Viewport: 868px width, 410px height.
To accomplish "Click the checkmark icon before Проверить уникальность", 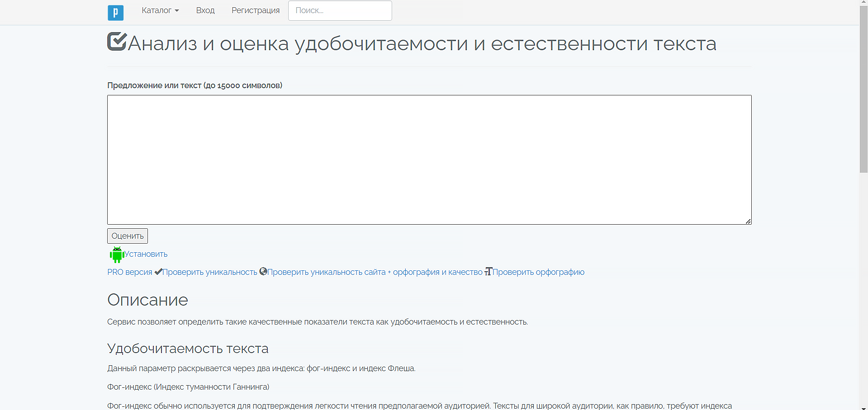I will click(x=158, y=272).
